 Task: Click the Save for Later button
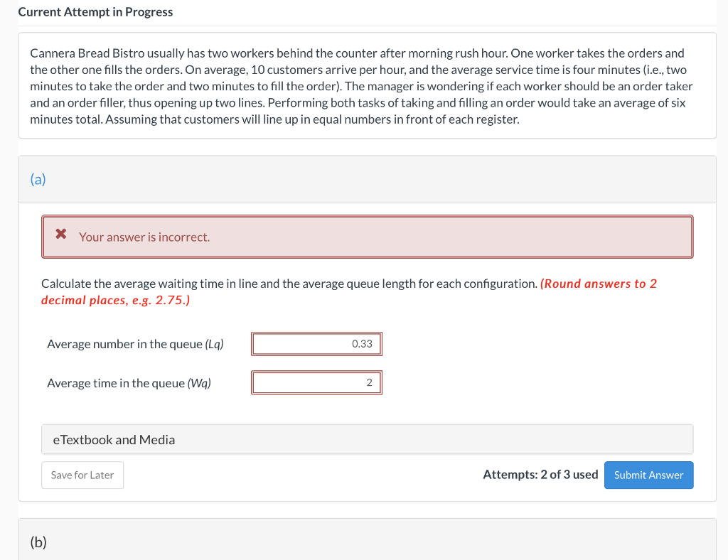82,475
